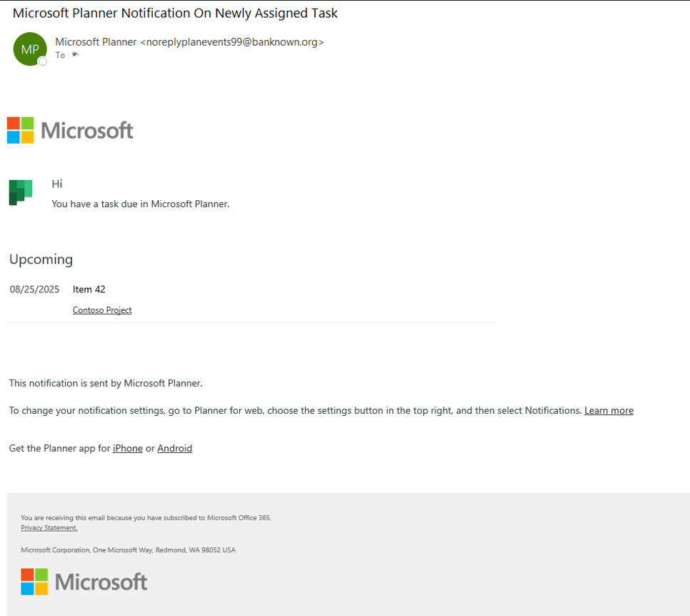Click 'This notification is sent by Microsoft Planner.'
This screenshot has height=616, width=690.
(106, 383)
